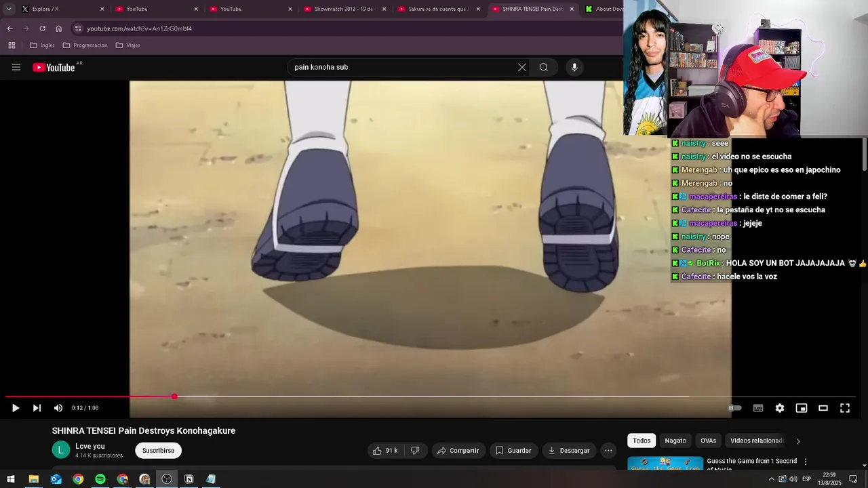Click the chat overlay scrollbar
The image size is (868, 488).
(865, 155)
